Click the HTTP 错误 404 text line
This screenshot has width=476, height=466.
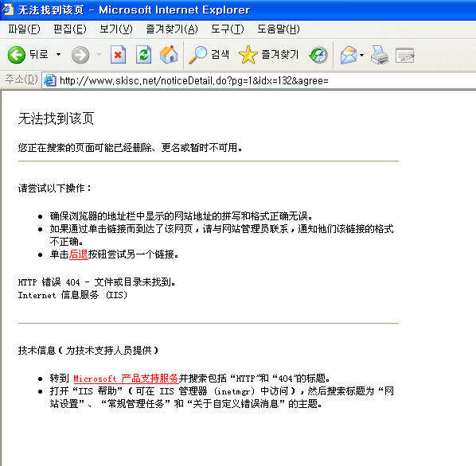pyautogui.click(x=96, y=282)
